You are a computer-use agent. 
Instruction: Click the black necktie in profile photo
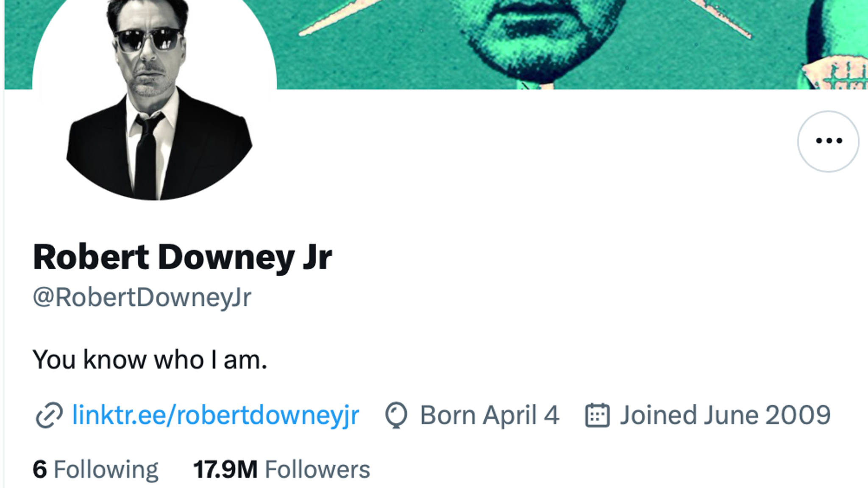(146, 157)
